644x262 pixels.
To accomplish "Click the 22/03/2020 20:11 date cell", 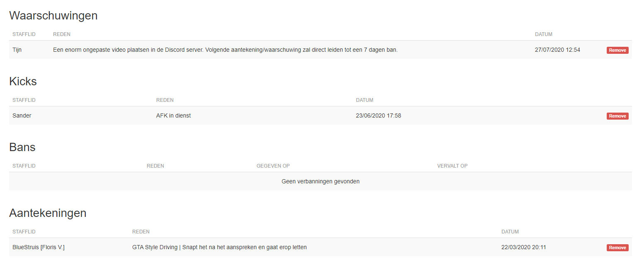I will 524,247.
